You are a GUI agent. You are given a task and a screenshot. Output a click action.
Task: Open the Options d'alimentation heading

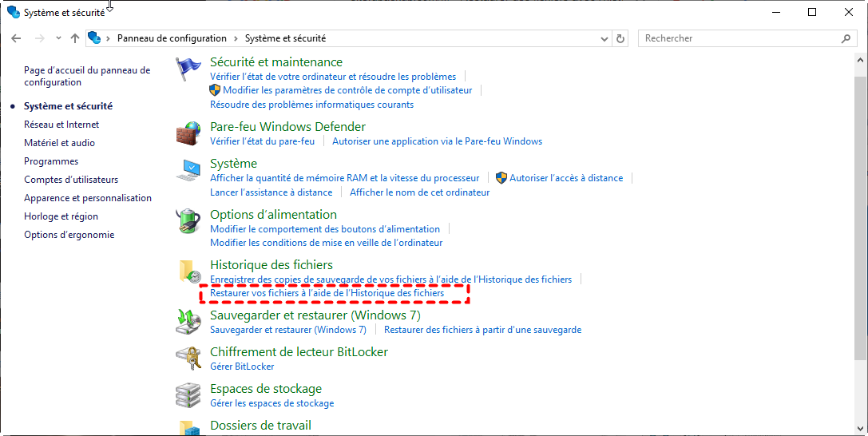pyautogui.click(x=273, y=215)
